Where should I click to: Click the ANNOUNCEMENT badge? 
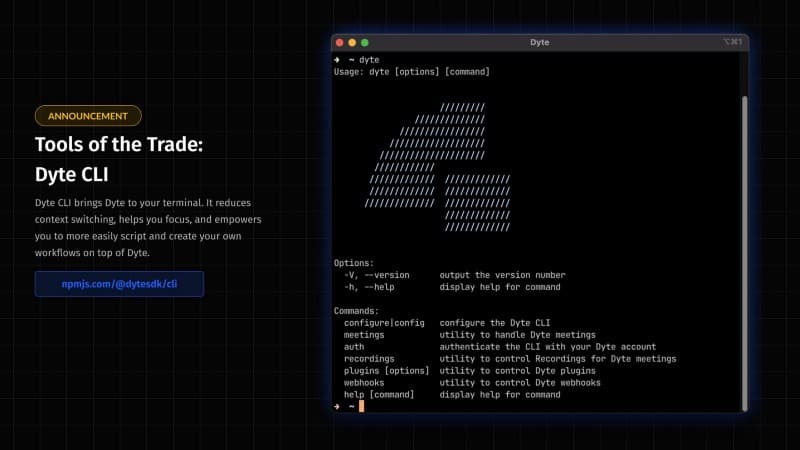[x=88, y=115]
